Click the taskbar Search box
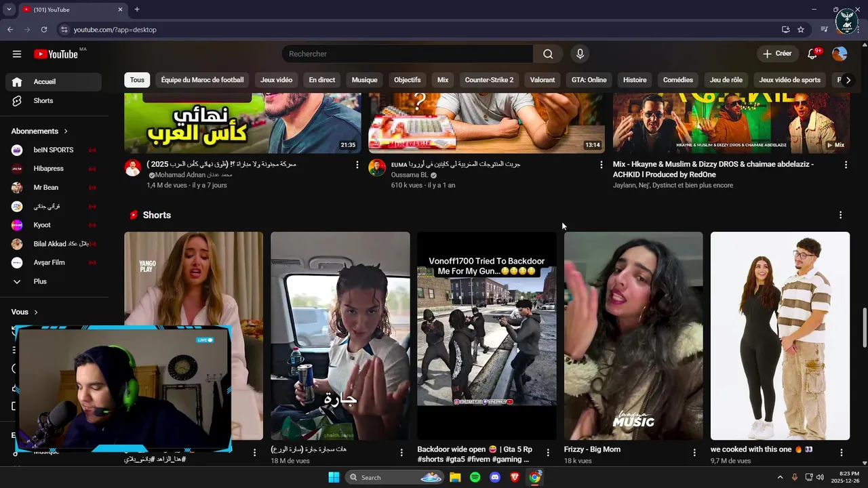This screenshot has height=488, width=868. pyautogui.click(x=395, y=477)
